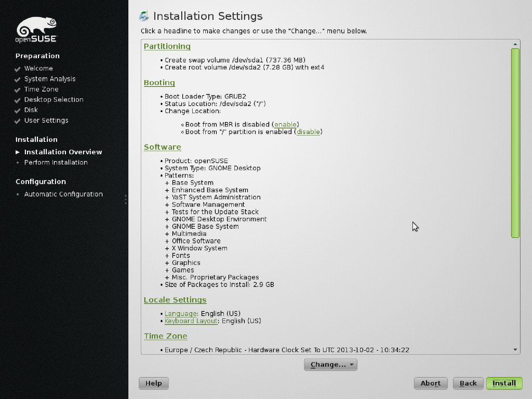The width and height of the screenshot is (532, 399).
Task: Click "Status Location: /dev/sda2" text
Action: click(215, 104)
